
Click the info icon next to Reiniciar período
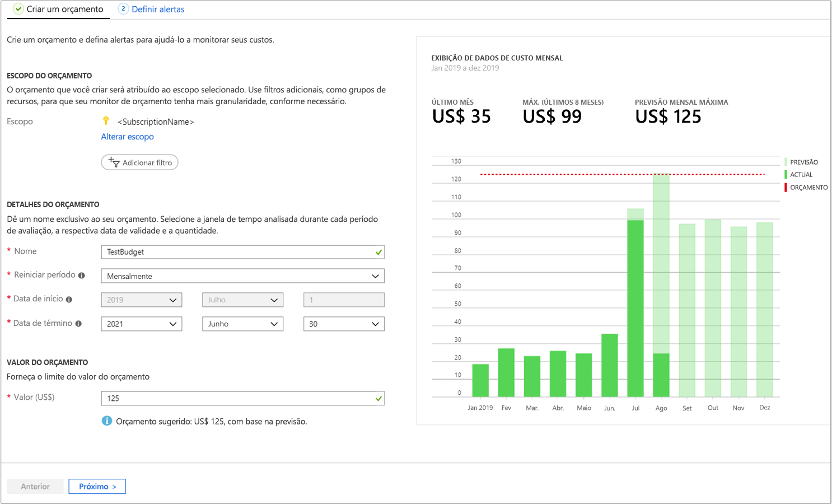82,276
